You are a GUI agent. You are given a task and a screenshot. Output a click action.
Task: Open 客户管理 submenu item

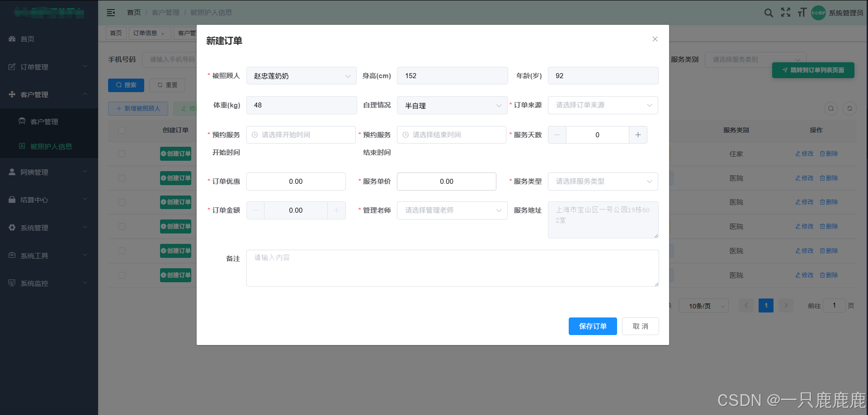(49, 121)
